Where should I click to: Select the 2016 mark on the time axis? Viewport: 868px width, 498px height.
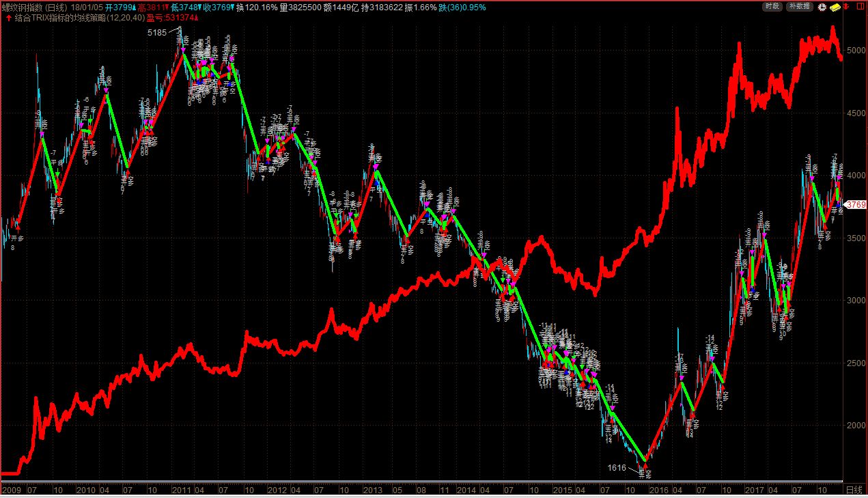tap(659, 490)
